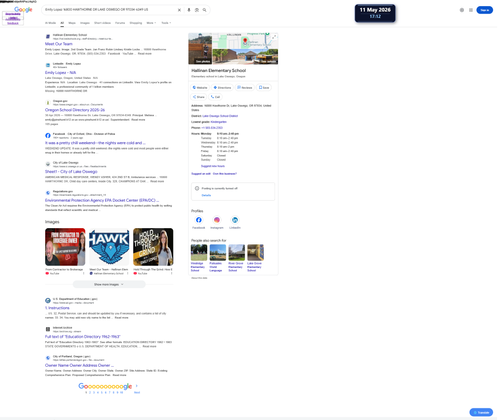This screenshot has width=500, height=420.
Task: Click the Share button
Action: click(199, 97)
